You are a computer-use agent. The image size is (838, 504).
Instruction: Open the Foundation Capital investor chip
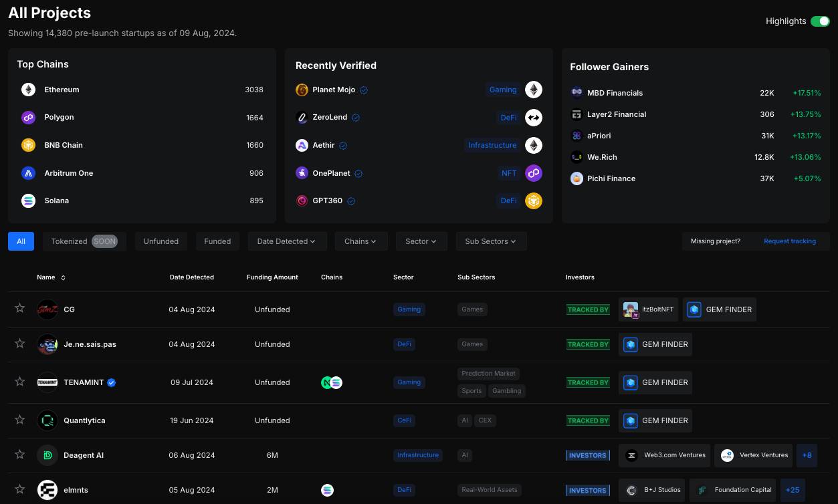click(x=733, y=490)
